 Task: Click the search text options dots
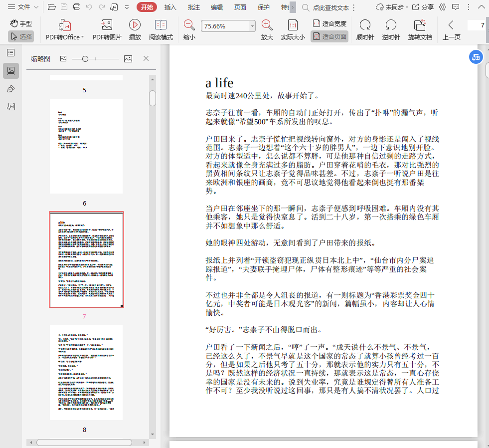[x=353, y=8]
